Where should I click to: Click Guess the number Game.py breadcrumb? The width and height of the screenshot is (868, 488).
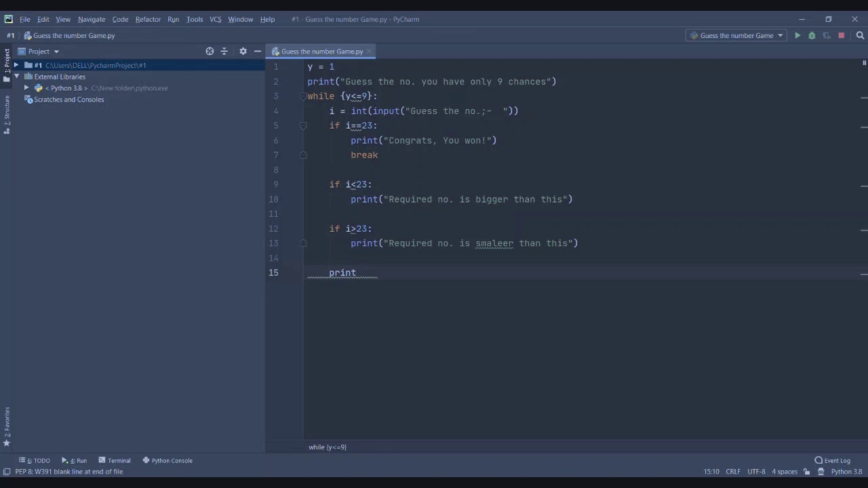click(69, 35)
